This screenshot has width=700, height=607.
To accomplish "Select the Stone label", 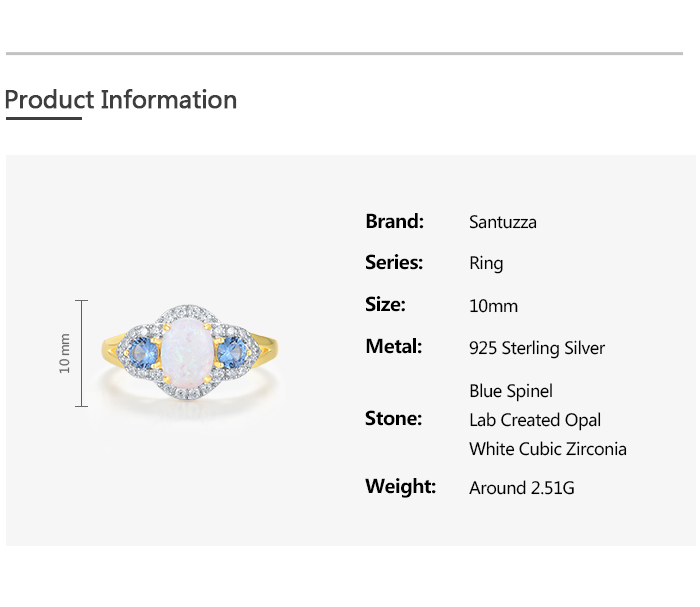I will click(x=393, y=418).
